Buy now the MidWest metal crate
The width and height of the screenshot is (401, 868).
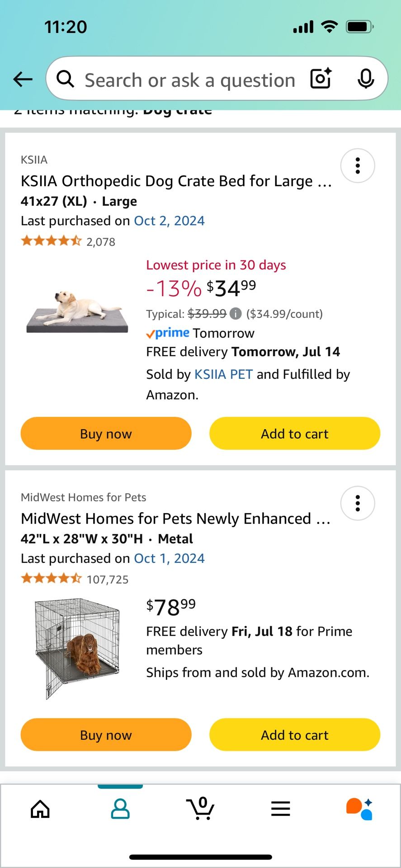click(106, 735)
